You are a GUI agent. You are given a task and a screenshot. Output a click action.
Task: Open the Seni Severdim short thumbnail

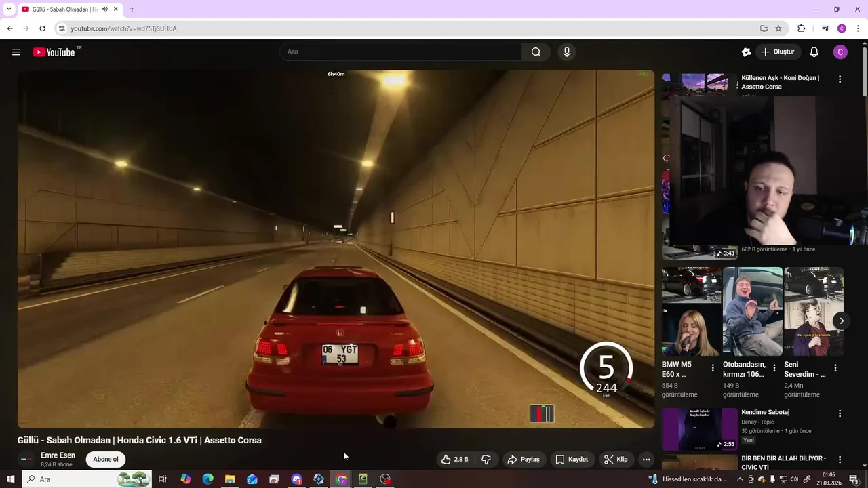tap(814, 311)
